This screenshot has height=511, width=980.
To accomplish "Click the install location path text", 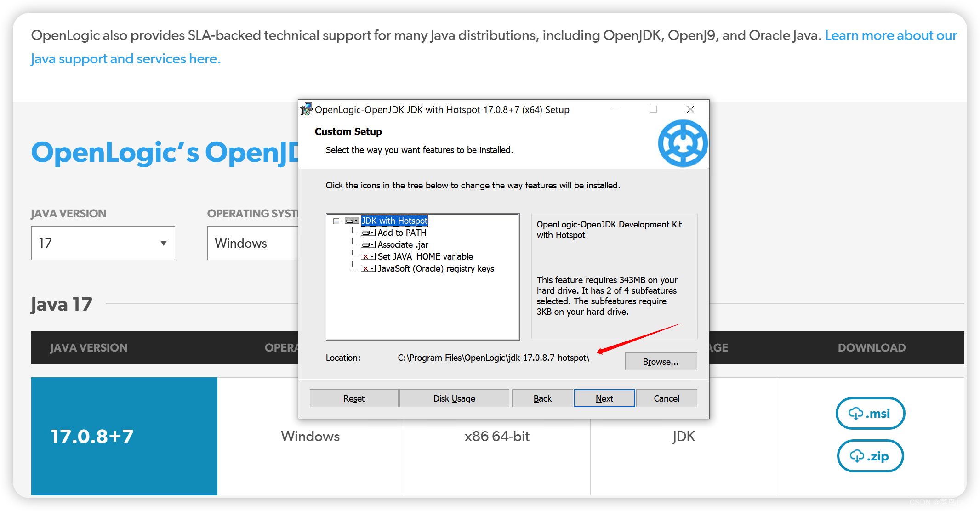I will (x=493, y=358).
